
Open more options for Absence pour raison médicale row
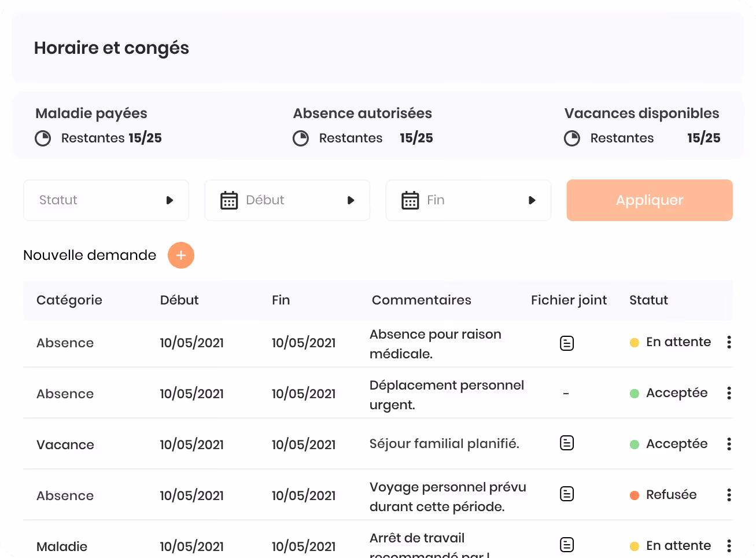[x=729, y=342]
